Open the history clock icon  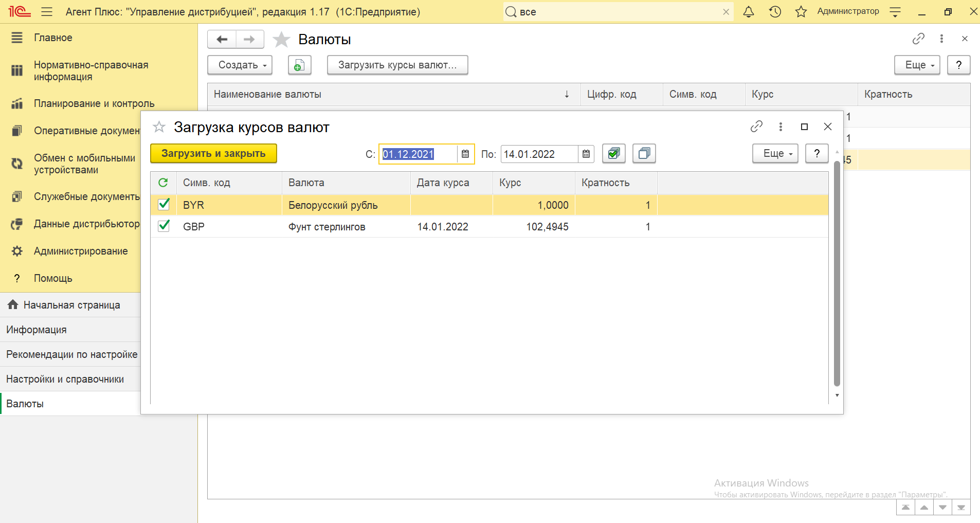[775, 12]
